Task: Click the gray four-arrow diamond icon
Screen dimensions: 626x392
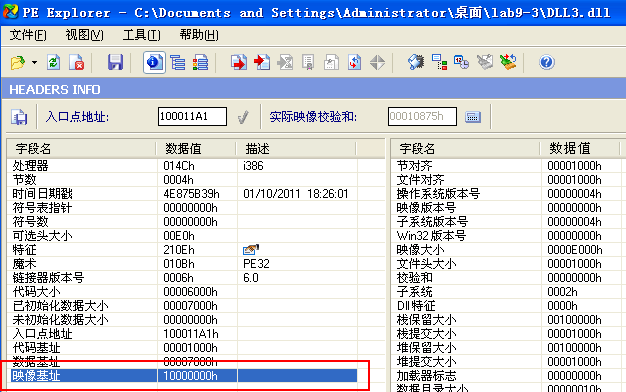Action: 377,63
